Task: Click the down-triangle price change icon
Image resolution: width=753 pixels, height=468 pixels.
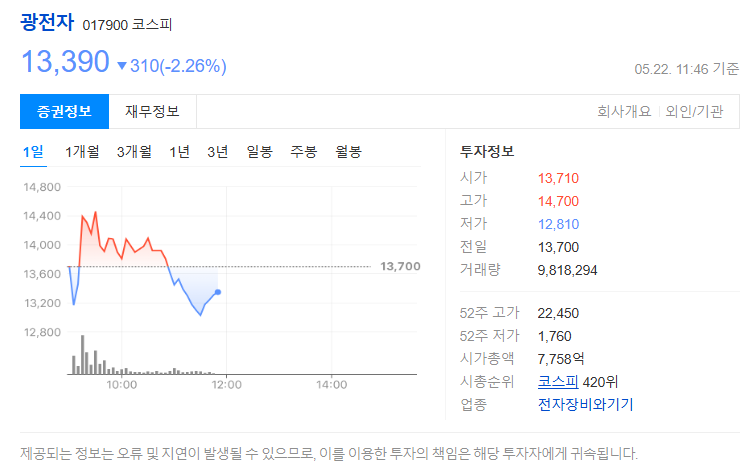Action: 122,66
